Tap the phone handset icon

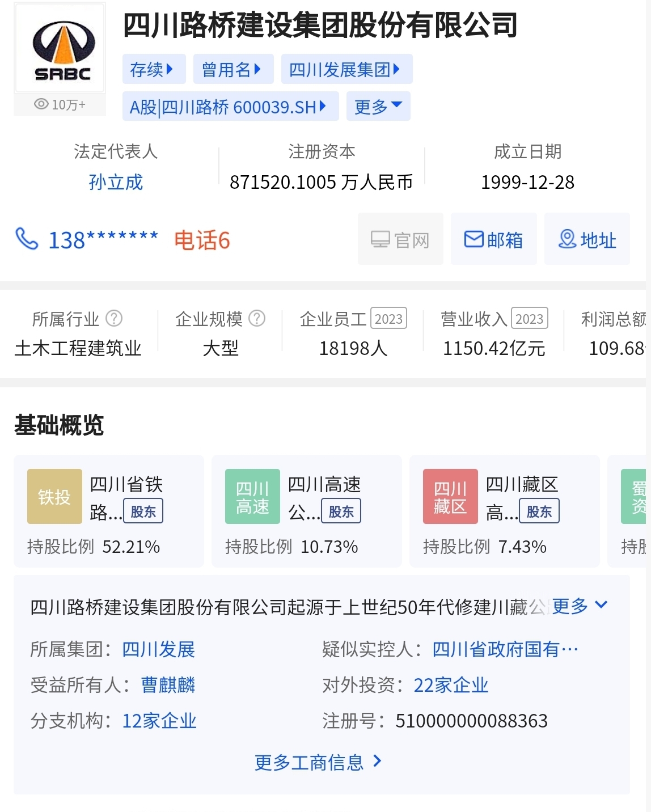tap(27, 239)
